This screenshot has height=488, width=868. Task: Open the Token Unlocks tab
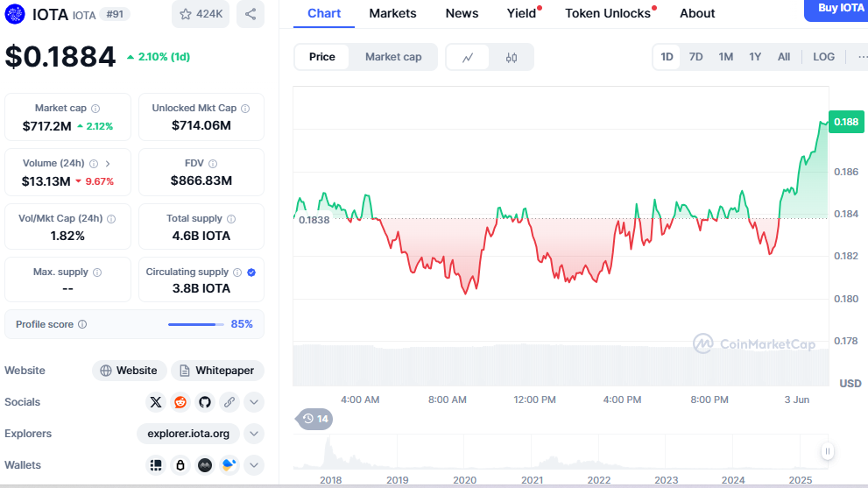point(610,13)
